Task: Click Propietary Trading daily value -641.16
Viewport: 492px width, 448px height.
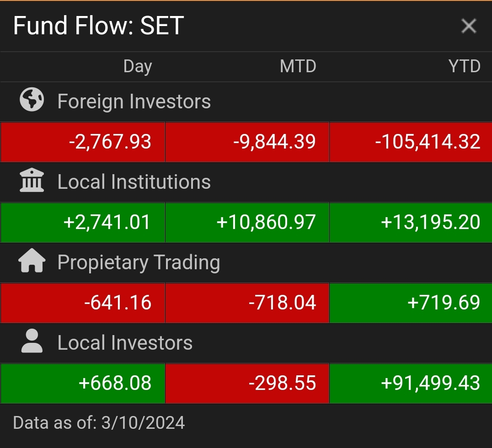Action: coord(118,303)
